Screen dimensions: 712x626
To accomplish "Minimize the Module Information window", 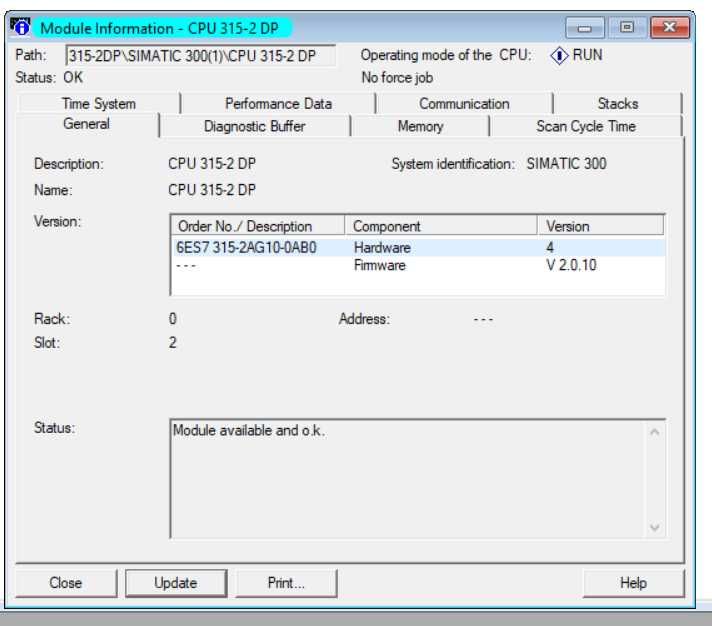I will coord(585,28).
